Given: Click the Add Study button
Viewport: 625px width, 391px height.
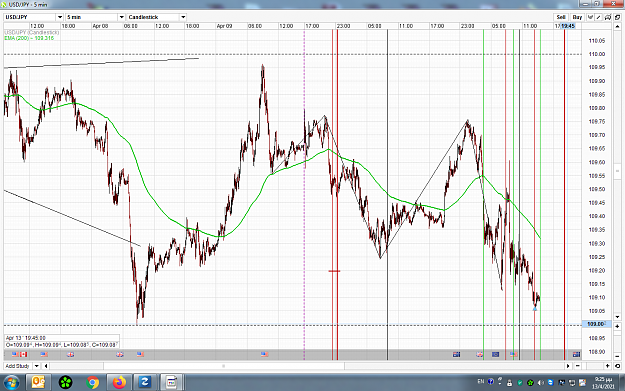Looking at the screenshot, I should click(18, 366).
